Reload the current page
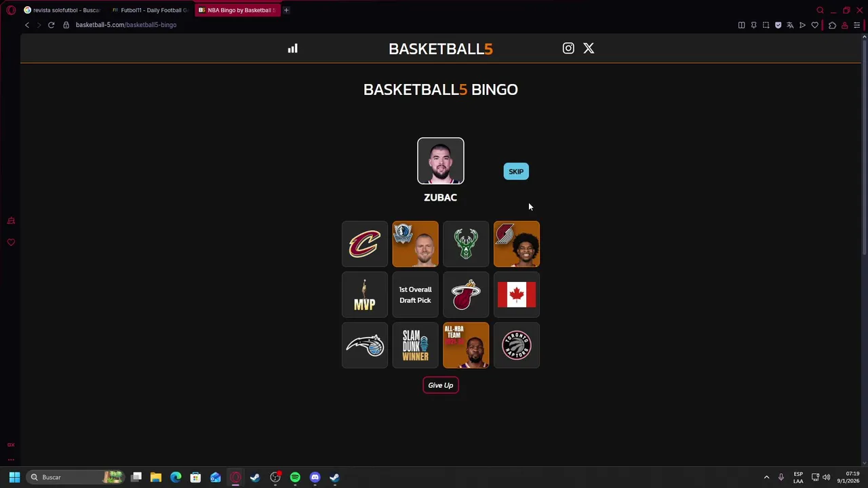The width and height of the screenshot is (868, 488). [51, 25]
